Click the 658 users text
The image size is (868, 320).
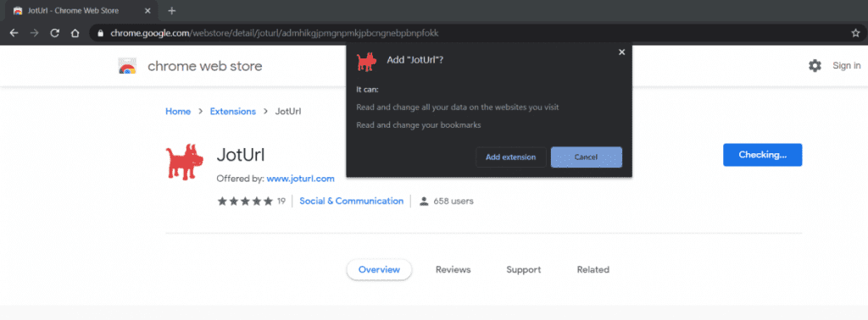tap(453, 201)
